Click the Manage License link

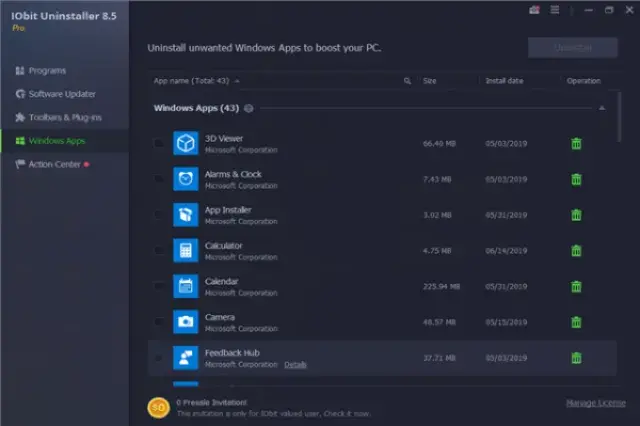click(x=595, y=402)
